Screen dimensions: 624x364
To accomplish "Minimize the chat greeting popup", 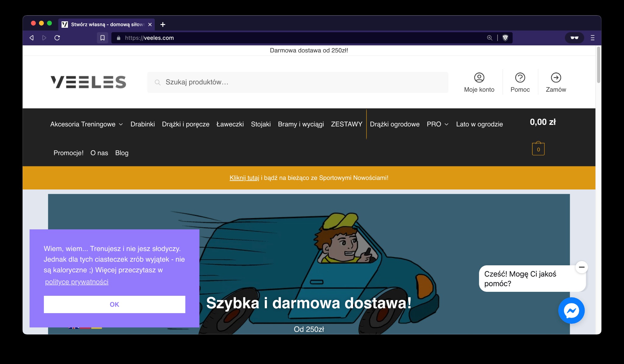I will tap(582, 267).
